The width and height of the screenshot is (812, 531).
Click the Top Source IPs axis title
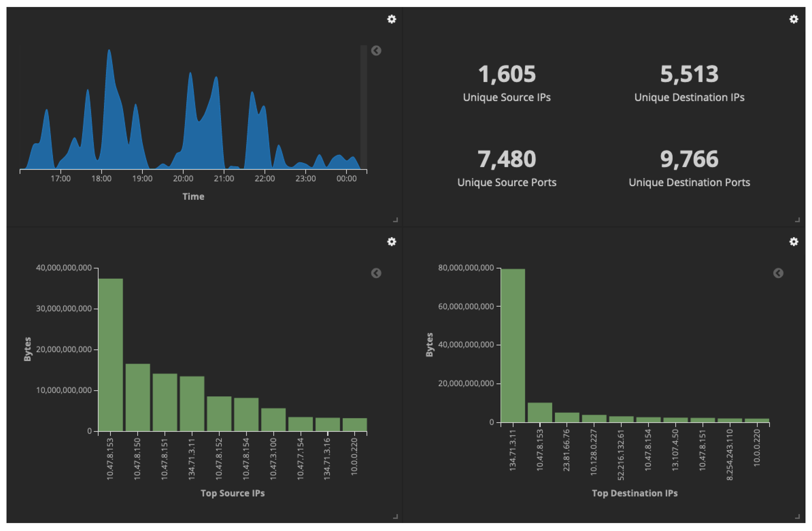pos(233,493)
